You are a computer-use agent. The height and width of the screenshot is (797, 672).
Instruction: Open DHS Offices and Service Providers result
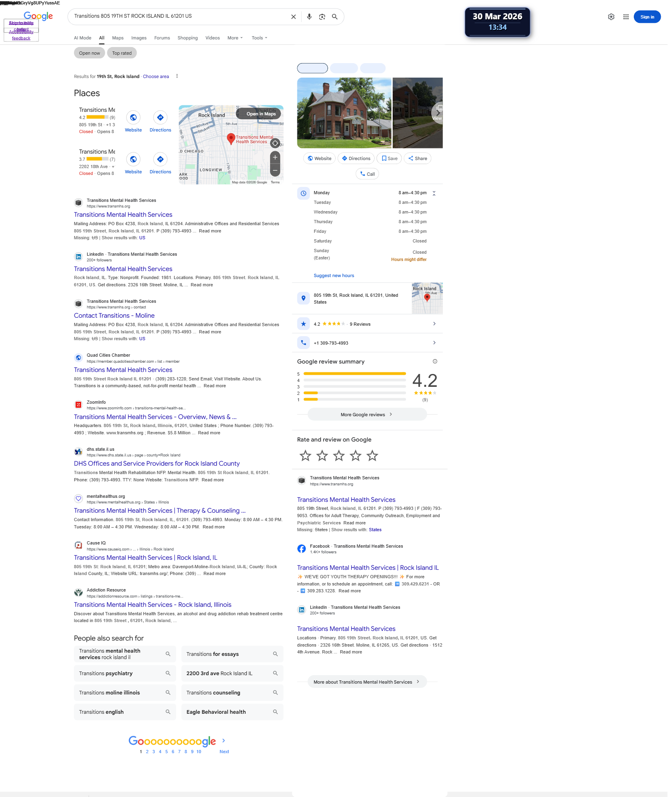[x=157, y=464]
